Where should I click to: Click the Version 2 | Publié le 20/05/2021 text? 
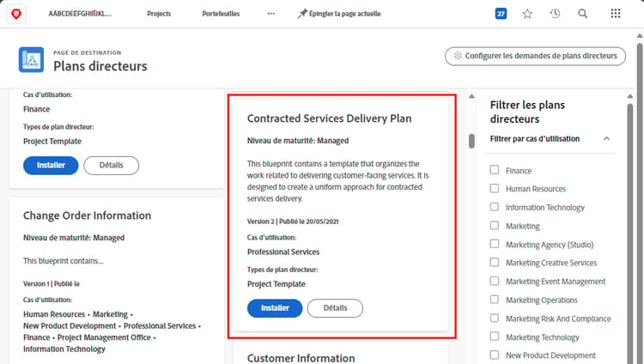point(293,221)
